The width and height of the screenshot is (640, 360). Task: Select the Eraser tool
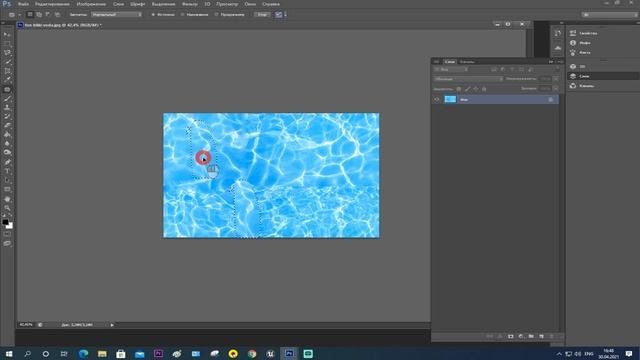click(x=7, y=125)
